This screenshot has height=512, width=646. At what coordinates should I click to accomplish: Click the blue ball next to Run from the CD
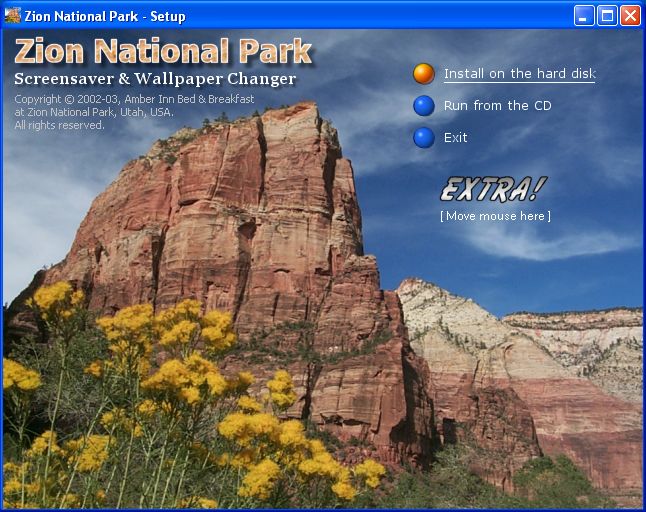click(x=424, y=106)
